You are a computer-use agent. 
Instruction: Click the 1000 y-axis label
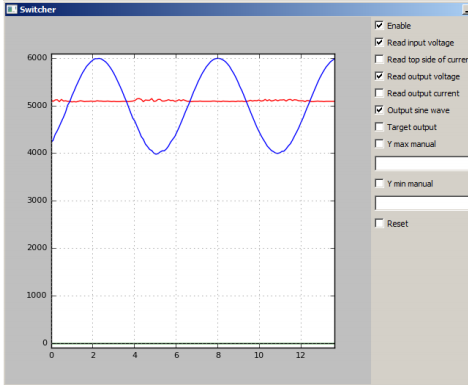[37, 295]
